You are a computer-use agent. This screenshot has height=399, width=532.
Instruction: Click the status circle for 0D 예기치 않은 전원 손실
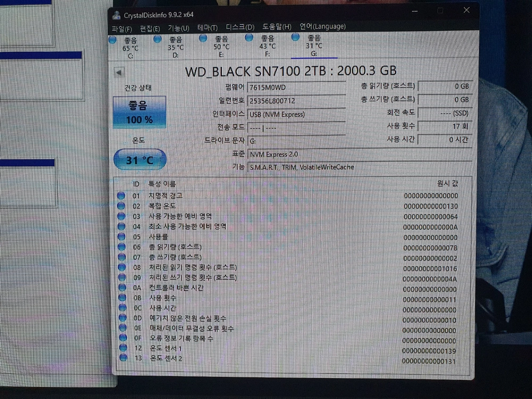point(123,318)
